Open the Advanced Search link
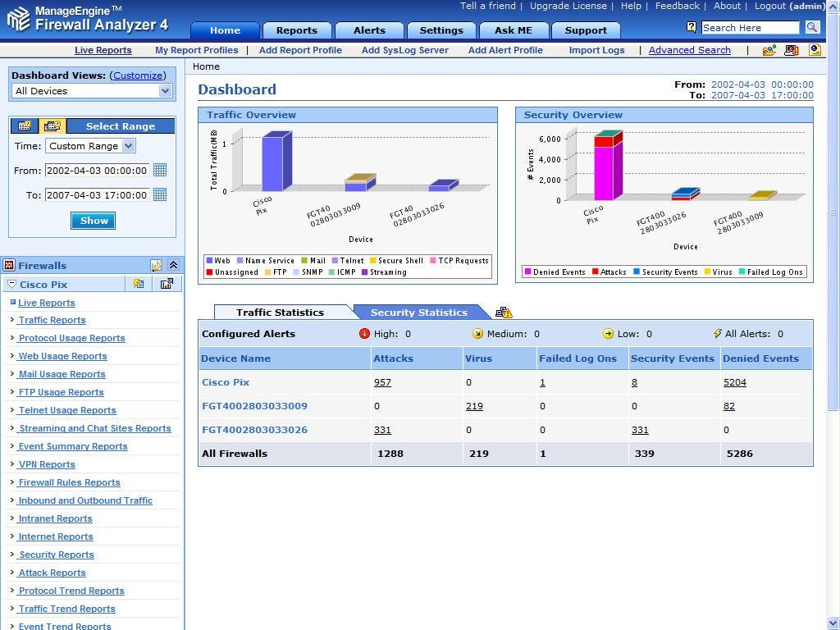Viewport: 840px width, 630px height. (689, 50)
